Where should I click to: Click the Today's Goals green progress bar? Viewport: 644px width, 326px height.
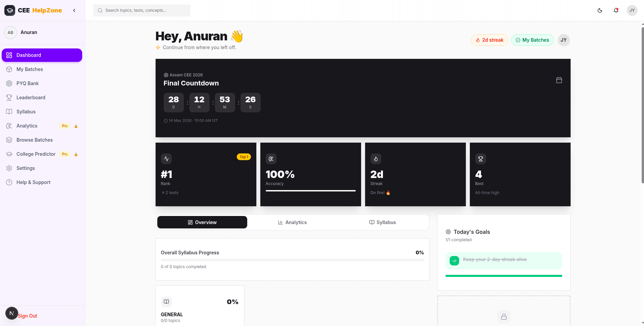pyautogui.click(x=504, y=276)
